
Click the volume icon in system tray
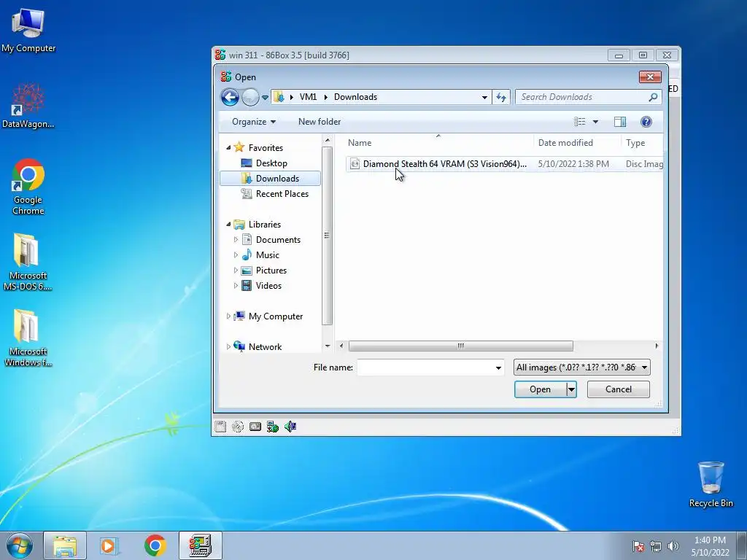coord(673,546)
